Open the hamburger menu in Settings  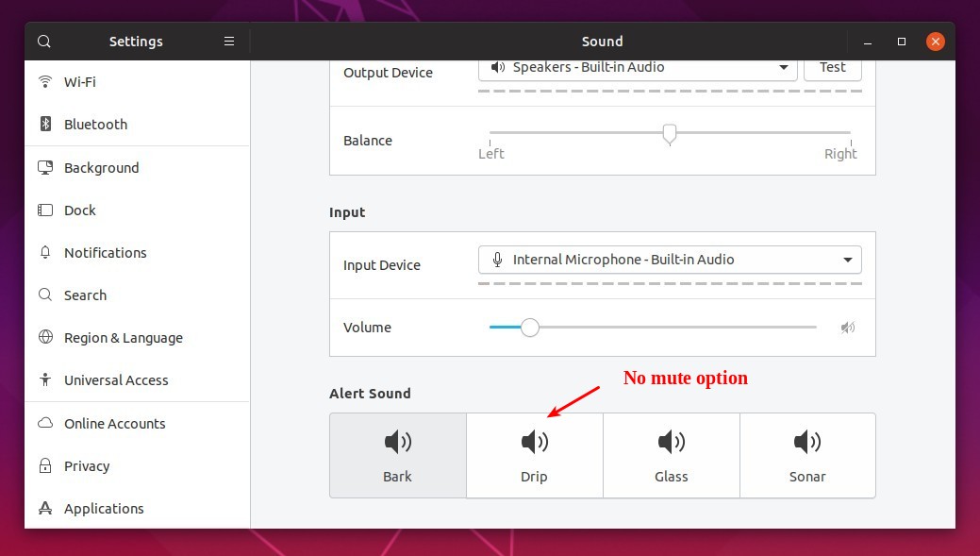(228, 41)
